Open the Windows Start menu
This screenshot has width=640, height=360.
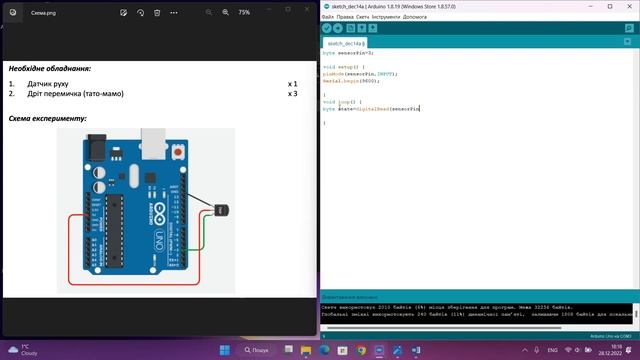click(225, 350)
